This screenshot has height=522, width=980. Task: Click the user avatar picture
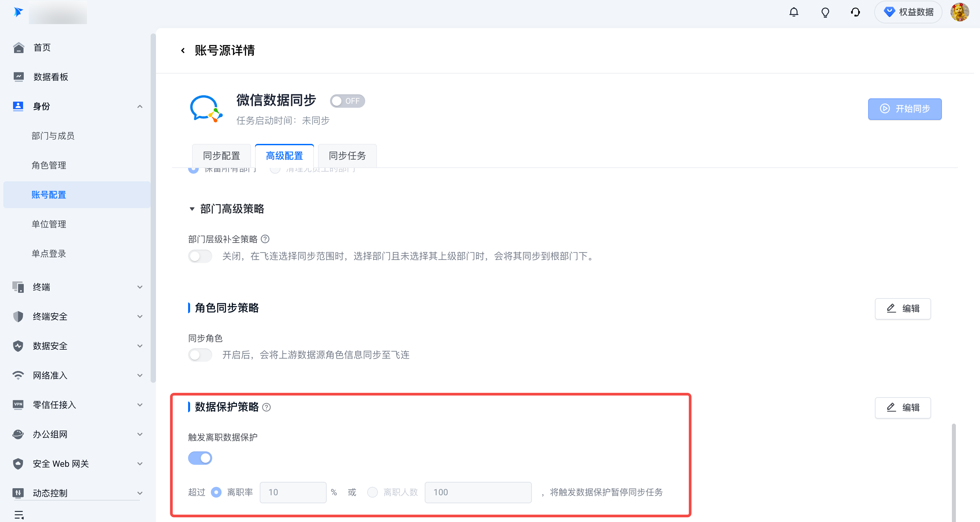960,12
